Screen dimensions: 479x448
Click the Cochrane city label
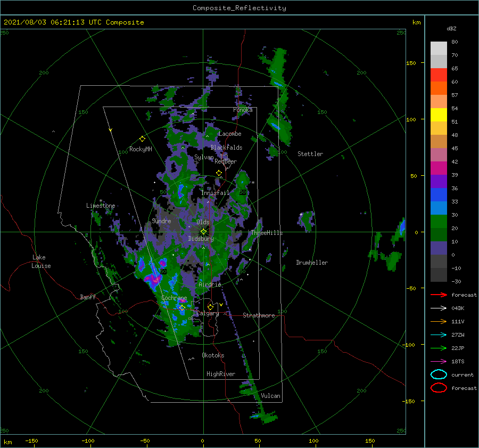tap(174, 298)
